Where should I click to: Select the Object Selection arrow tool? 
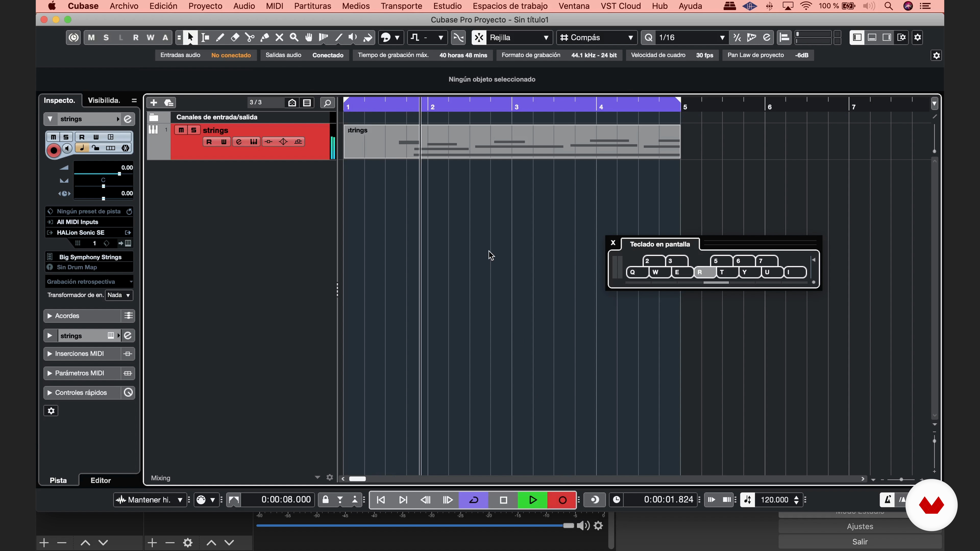click(190, 37)
